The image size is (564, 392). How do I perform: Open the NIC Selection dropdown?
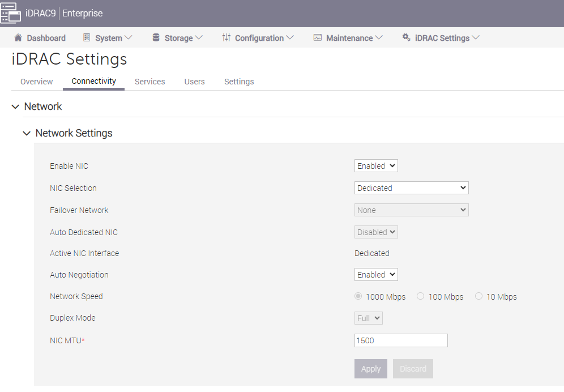(x=411, y=188)
